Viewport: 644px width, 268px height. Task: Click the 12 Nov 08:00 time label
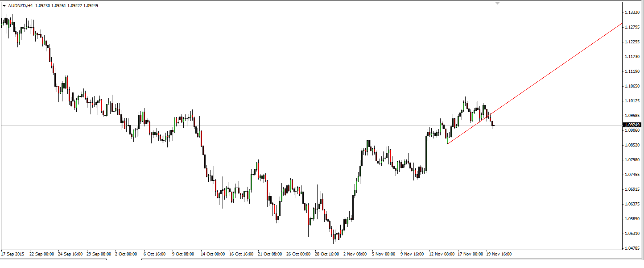442,254
